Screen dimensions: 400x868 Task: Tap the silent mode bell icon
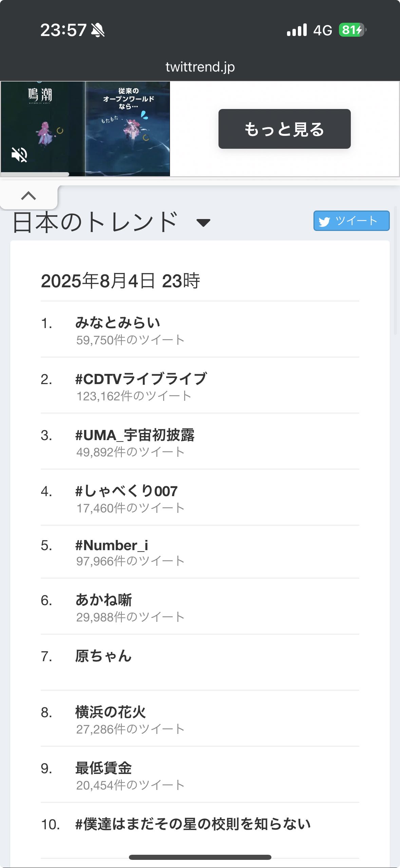[98, 30]
